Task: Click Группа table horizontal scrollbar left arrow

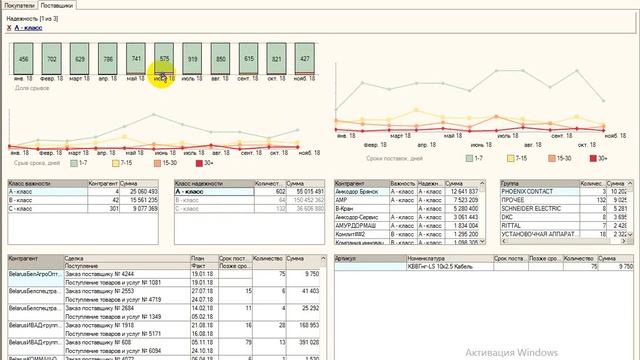Action: coord(504,242)
